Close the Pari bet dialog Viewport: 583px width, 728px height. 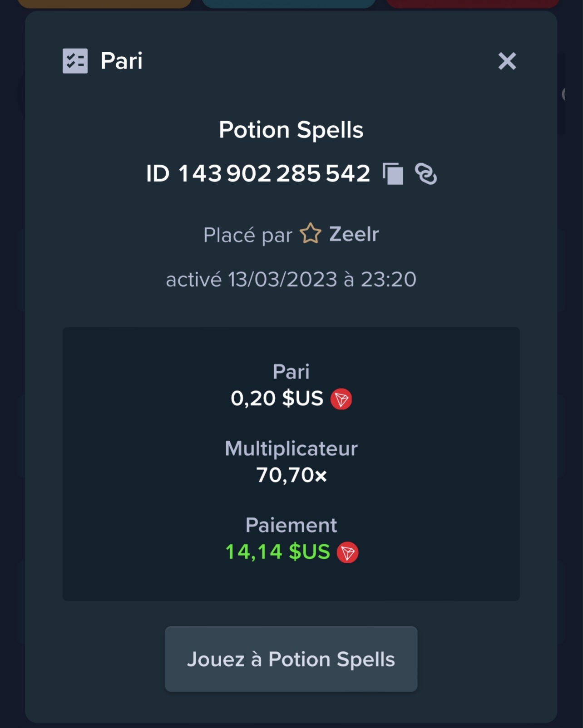click(507, 61)
